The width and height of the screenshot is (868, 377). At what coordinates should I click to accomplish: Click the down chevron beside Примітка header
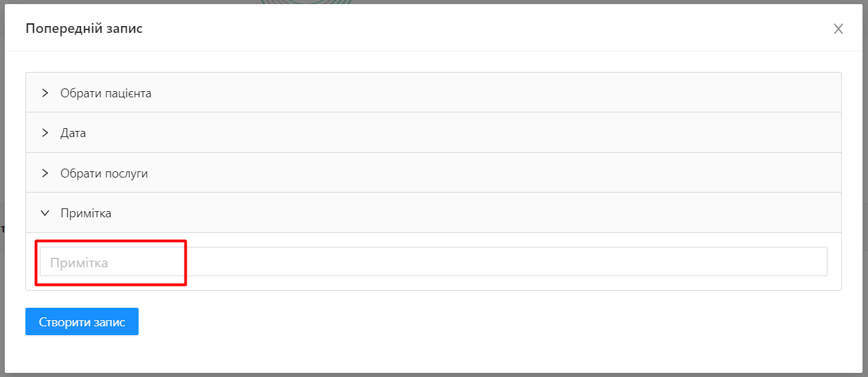click(45, 213)
